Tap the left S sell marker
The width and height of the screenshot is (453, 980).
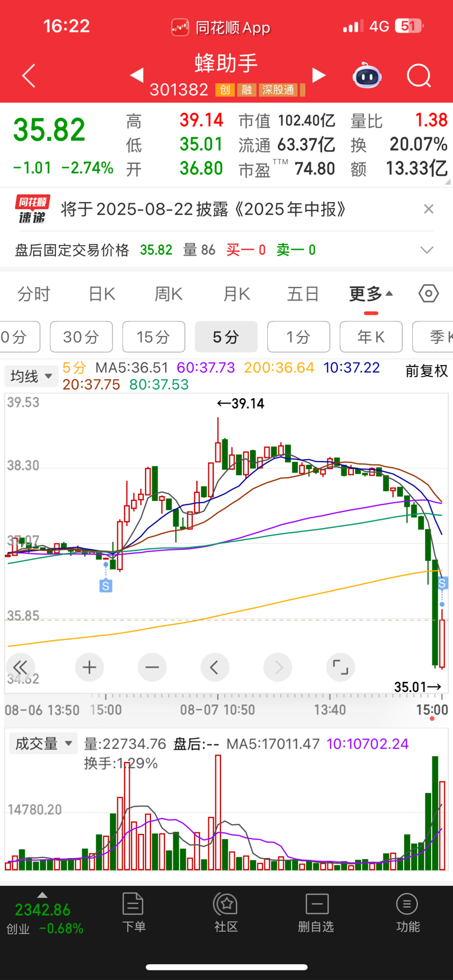tap(106, 586)
